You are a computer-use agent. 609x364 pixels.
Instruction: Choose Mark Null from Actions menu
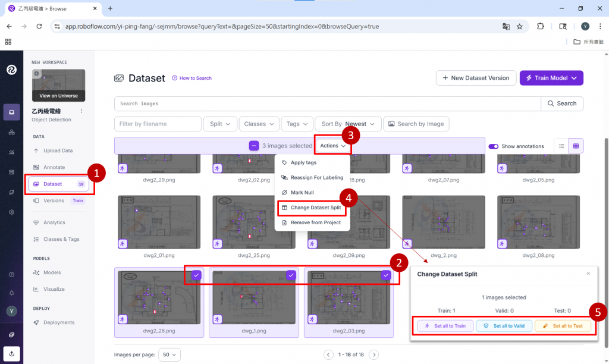pos(302,193)
